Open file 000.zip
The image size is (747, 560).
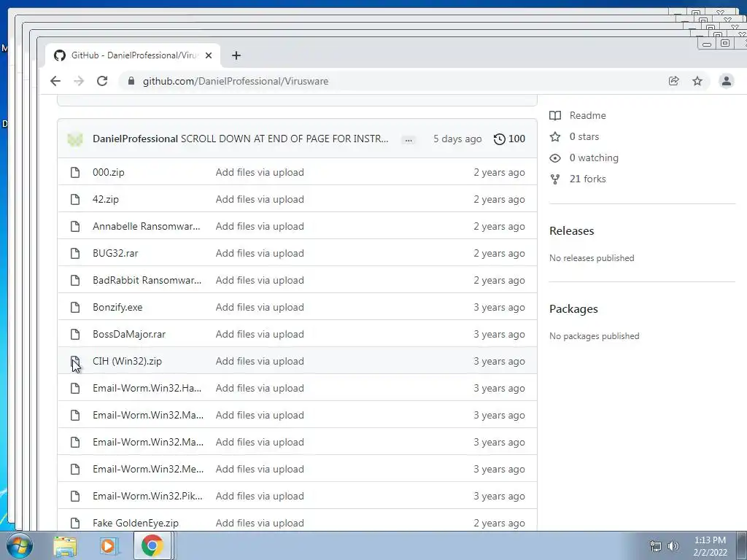point(108,172)
